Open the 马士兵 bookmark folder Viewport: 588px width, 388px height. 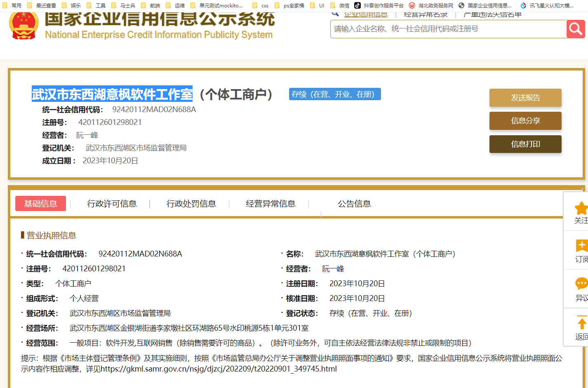tap(123, 5)
